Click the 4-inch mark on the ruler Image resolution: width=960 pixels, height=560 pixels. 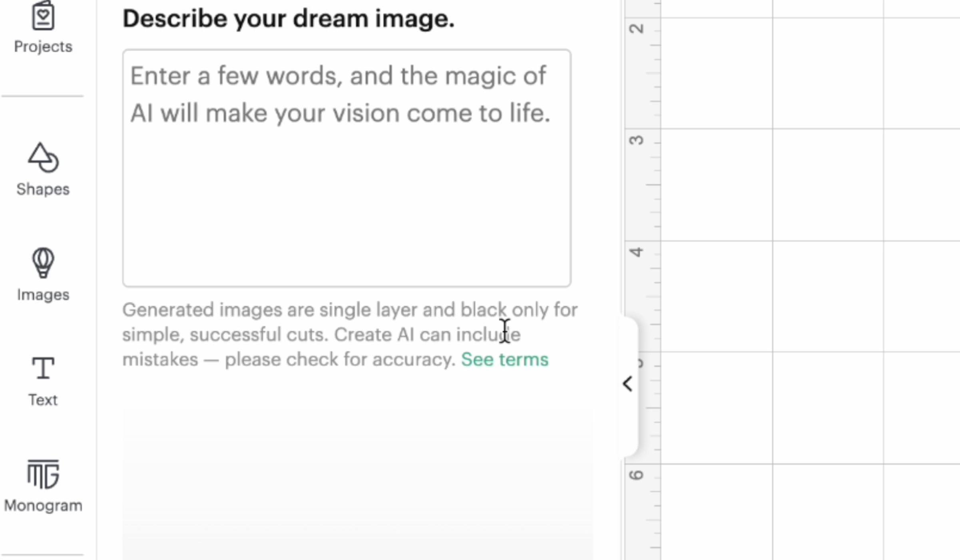(637, 252)
